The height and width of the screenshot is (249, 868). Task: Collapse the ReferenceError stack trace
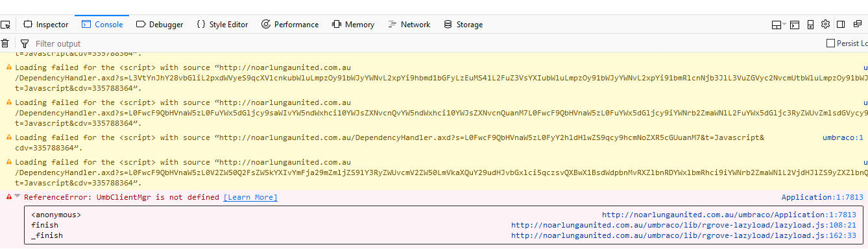(x=18, y=197)
